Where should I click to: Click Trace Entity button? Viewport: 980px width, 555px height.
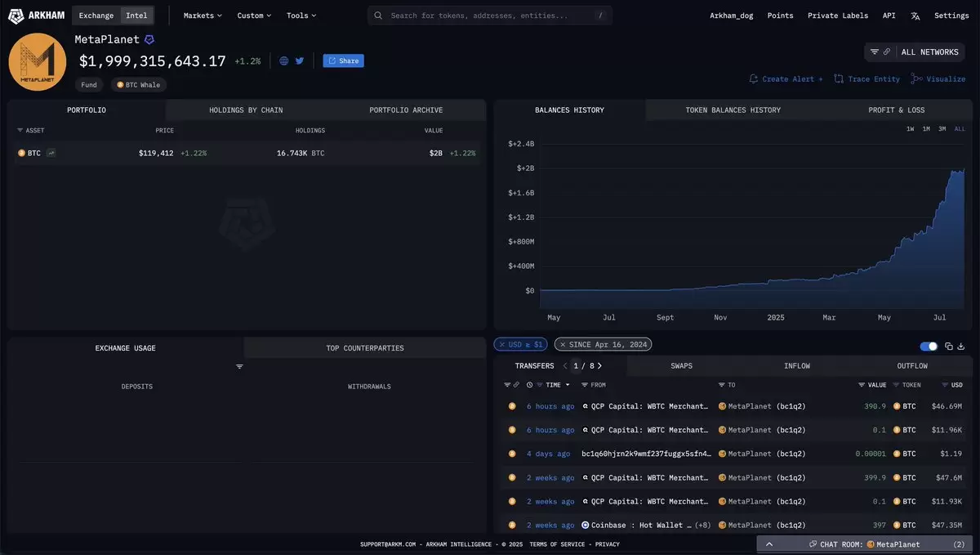[867, 79]
